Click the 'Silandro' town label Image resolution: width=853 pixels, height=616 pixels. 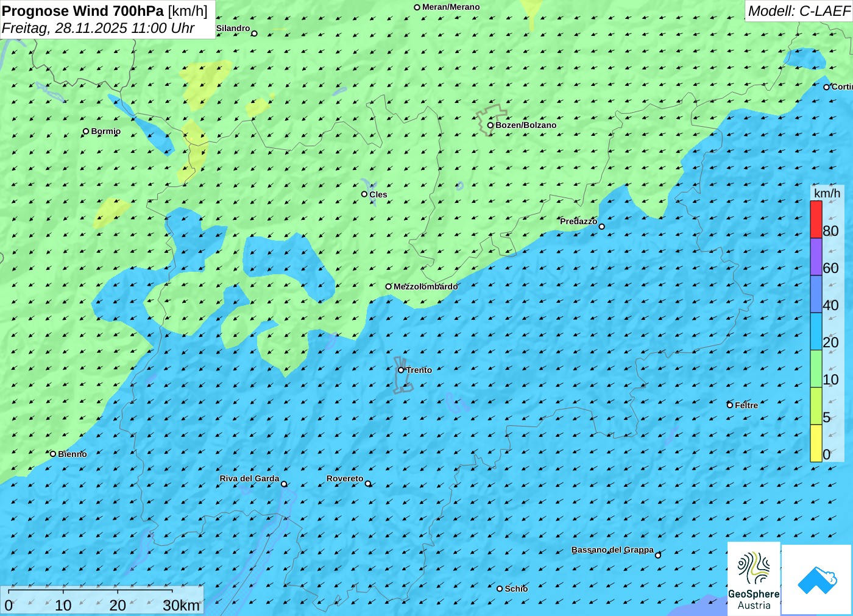[x=233, y=28]
